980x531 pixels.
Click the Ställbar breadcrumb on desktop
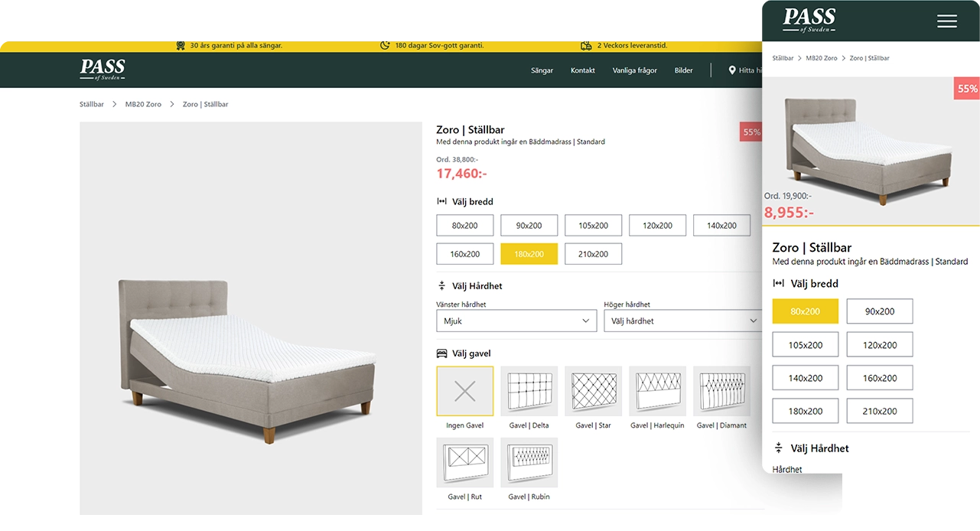(x=92, y=104)
